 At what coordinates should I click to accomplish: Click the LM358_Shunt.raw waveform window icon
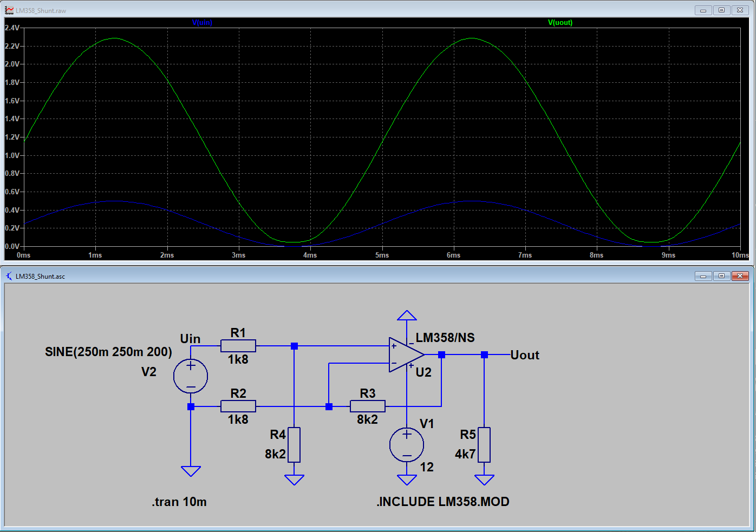tap(9, 10)
